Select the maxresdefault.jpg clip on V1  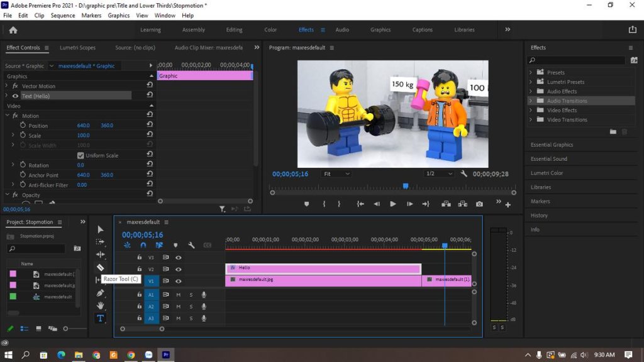314,279
